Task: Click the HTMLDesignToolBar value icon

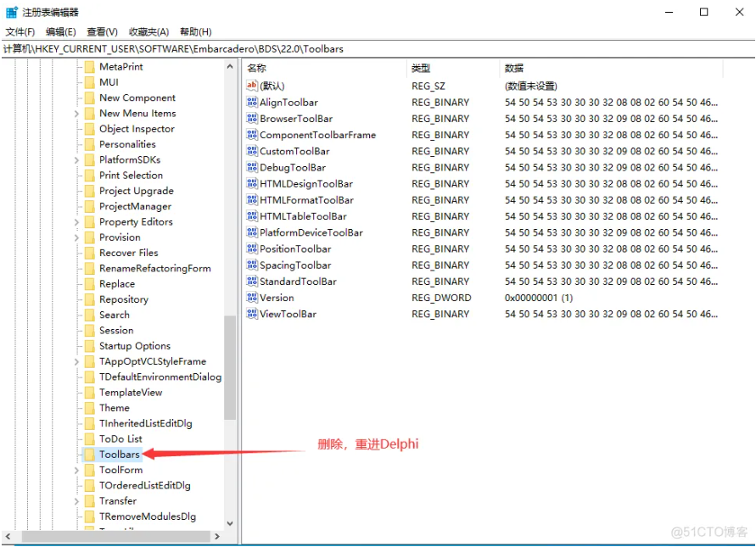Action: pos(252,183)
